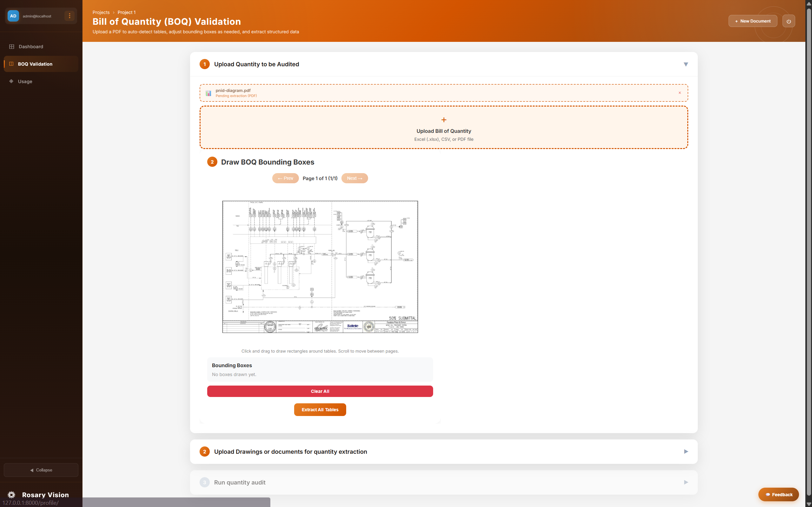Image resolution: width=812 pixels, height=507 pixels.
Task: Collapse the Upload Quantity to be Audited section
Action: 685,64
